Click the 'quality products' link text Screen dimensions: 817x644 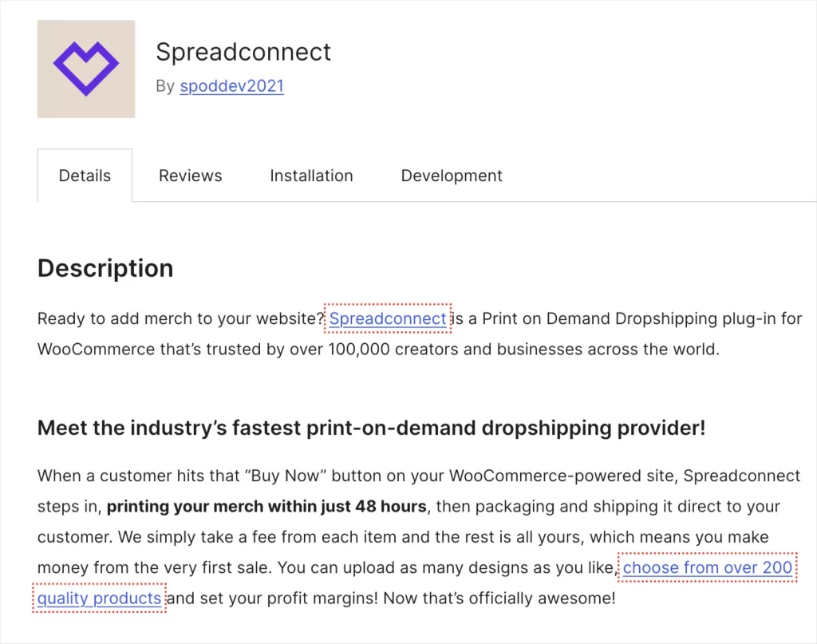tap(98, 599)
